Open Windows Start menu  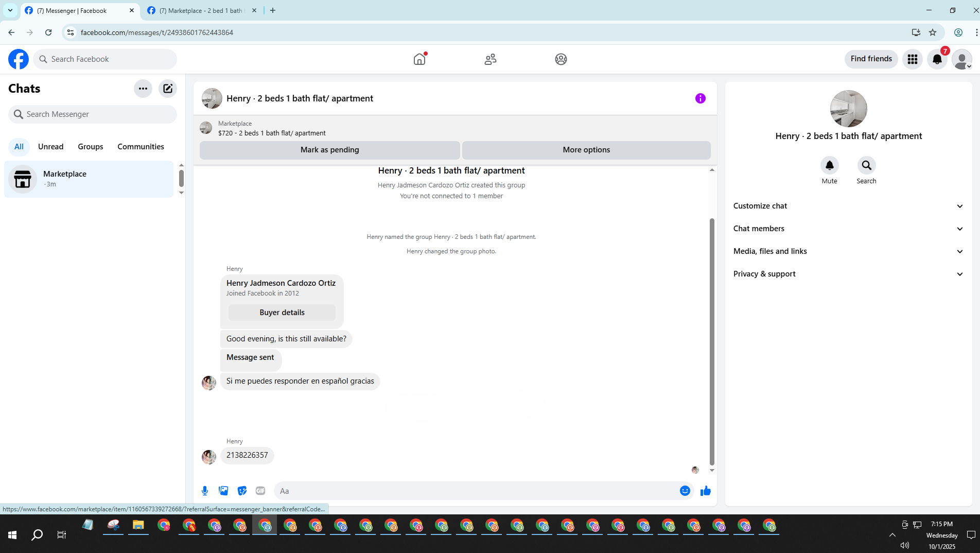click(x=12, y=535)
